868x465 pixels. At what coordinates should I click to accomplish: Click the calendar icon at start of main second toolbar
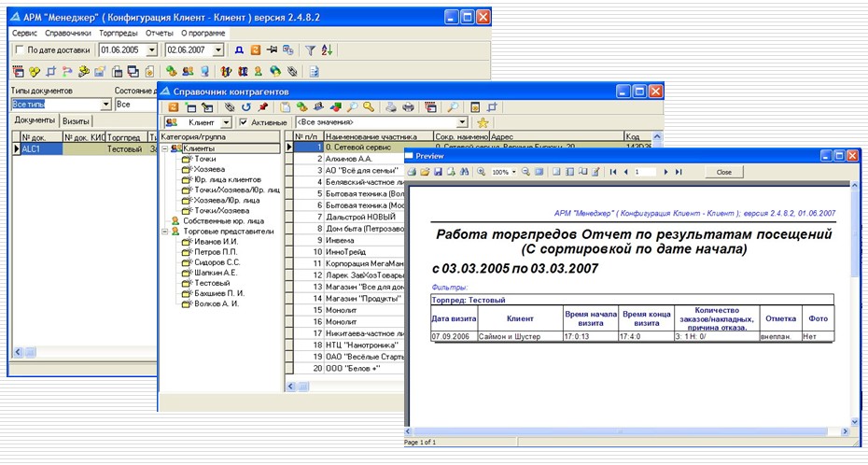(19, 71)
